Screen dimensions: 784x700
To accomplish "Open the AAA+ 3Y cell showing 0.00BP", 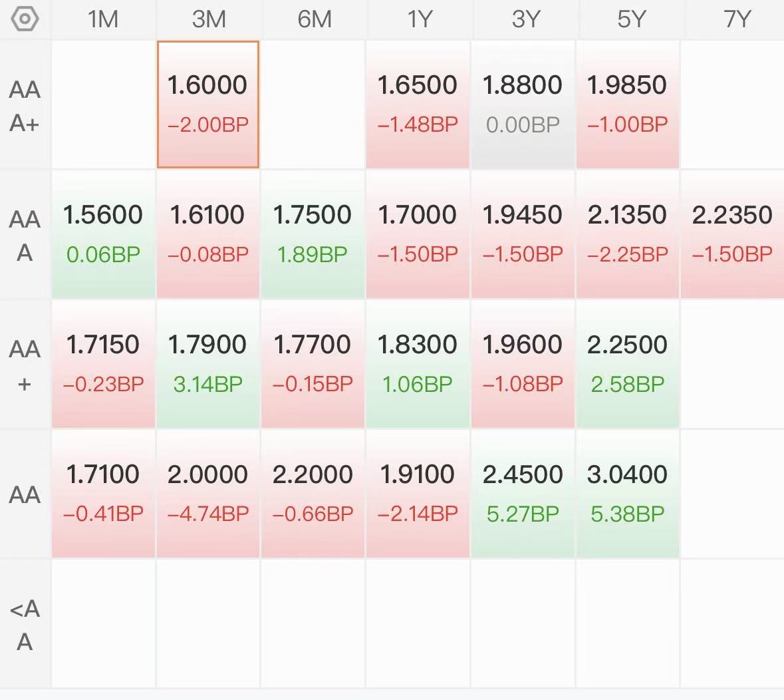I will point(523,104).
